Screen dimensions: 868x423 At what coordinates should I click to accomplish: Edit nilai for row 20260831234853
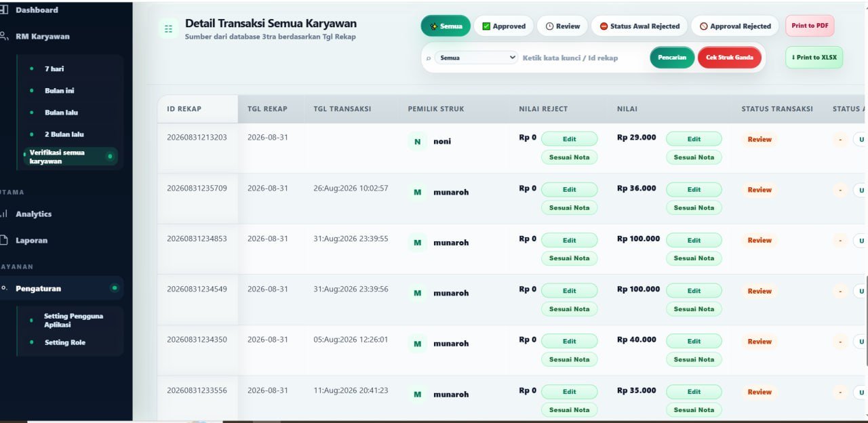(694, 241)
